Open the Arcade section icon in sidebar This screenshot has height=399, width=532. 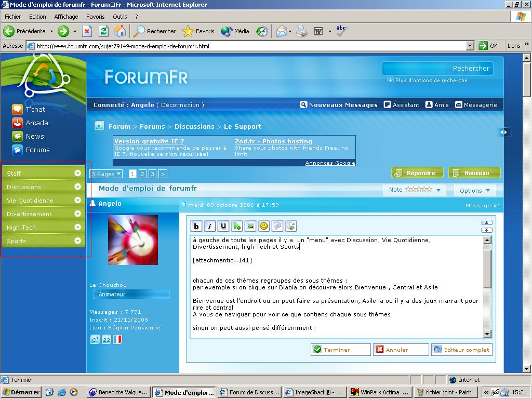click(18, 123)
